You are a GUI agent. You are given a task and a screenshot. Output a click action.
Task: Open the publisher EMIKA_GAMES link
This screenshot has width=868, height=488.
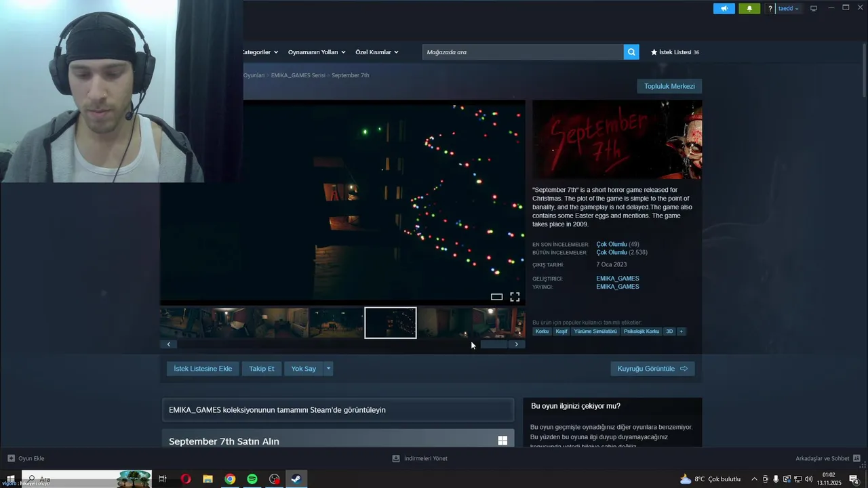(618, 287)
